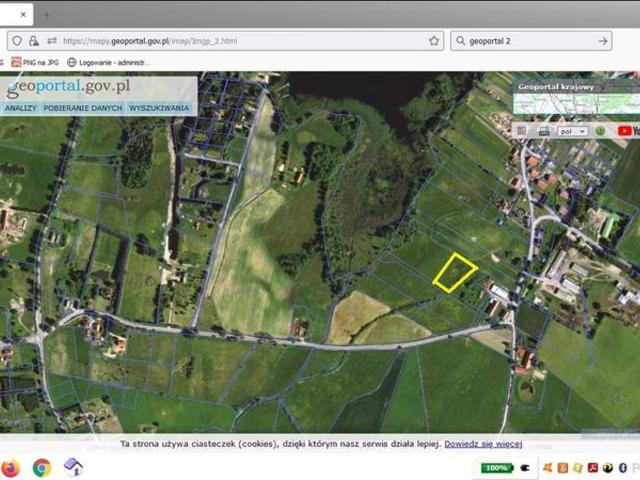640x480 pixels.
Task: Launch Firefox from the taskbar
Action: [11, 467]
